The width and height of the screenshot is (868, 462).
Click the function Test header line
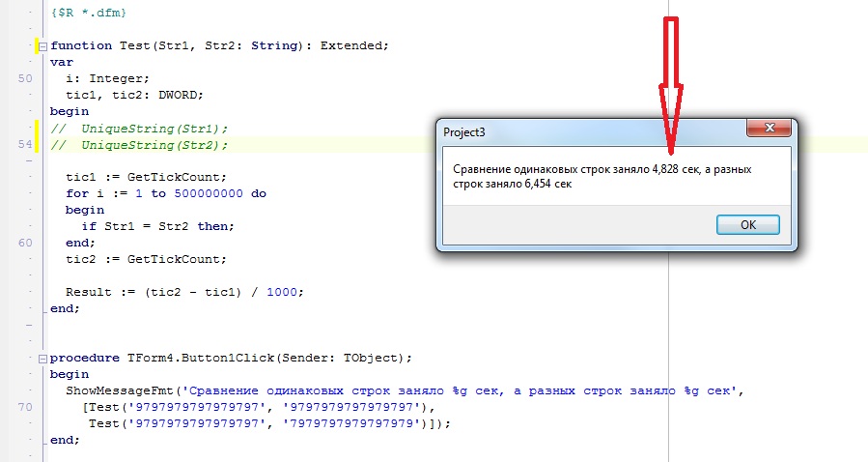pyautogui.click(x=220, y=46)
